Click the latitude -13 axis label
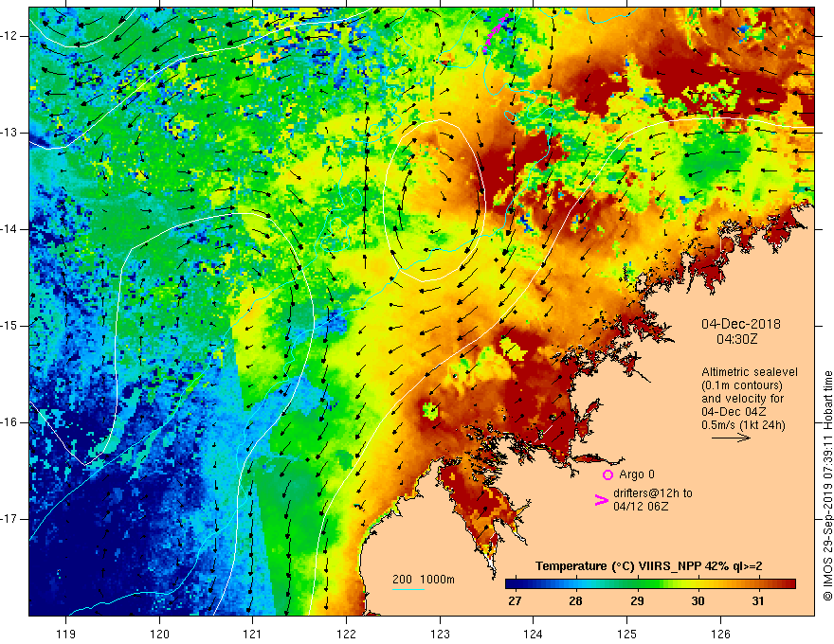 point(10,133)
